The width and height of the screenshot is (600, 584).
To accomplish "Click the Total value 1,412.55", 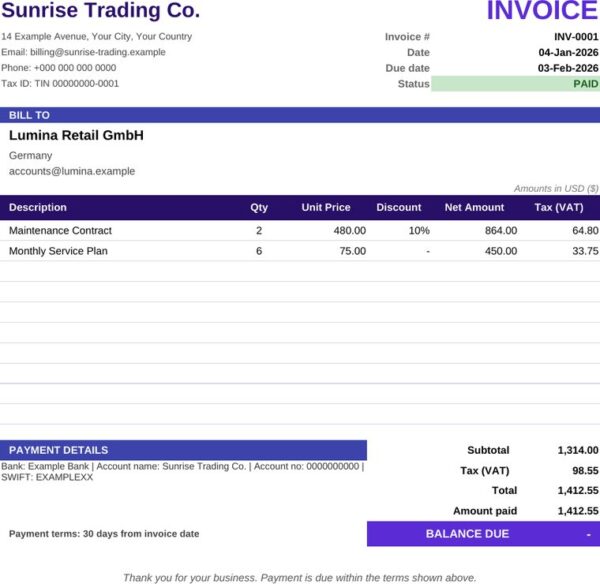I will [578, 490].
